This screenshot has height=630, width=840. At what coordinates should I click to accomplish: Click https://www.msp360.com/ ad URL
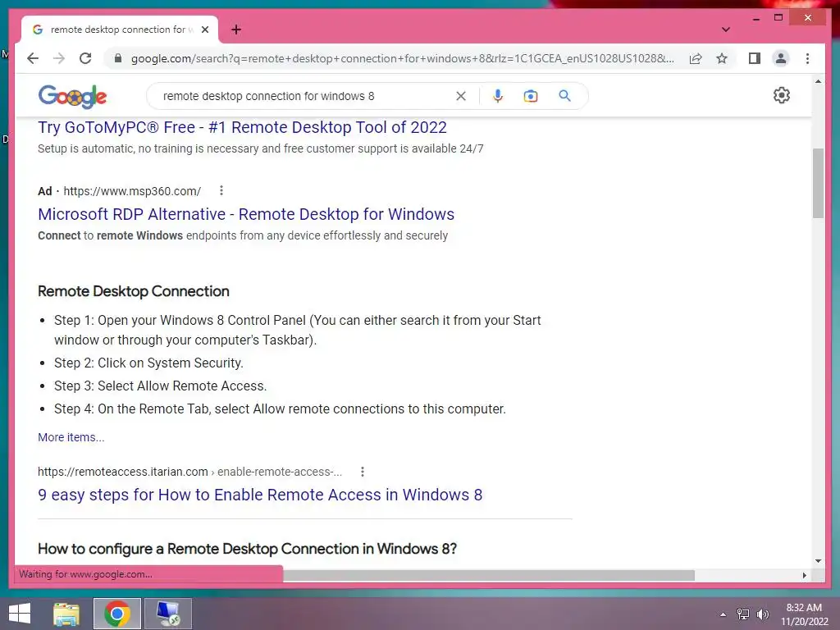pos(132,191)
